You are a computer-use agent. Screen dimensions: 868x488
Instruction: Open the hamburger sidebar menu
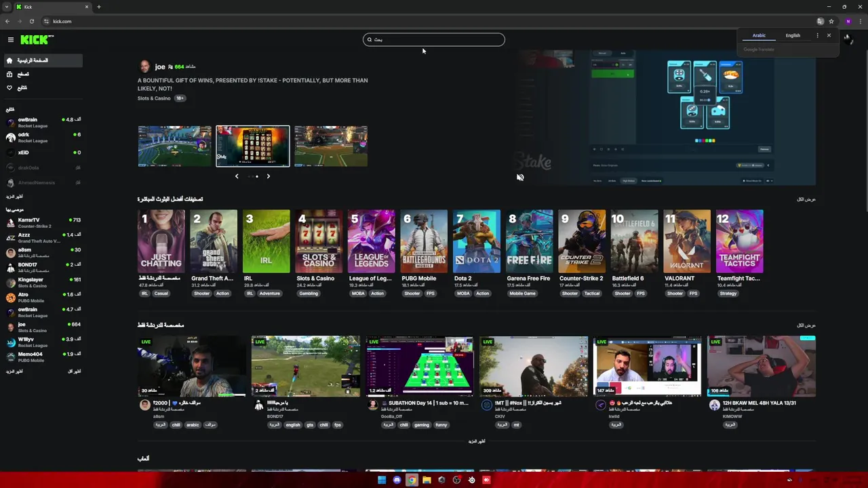tap(10, 40)
